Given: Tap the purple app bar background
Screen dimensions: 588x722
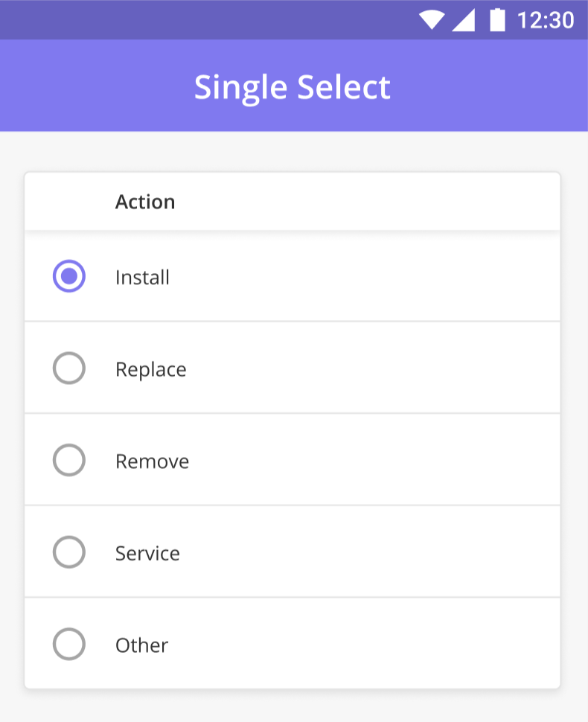Looking at the screenshot, I should 484,86.
